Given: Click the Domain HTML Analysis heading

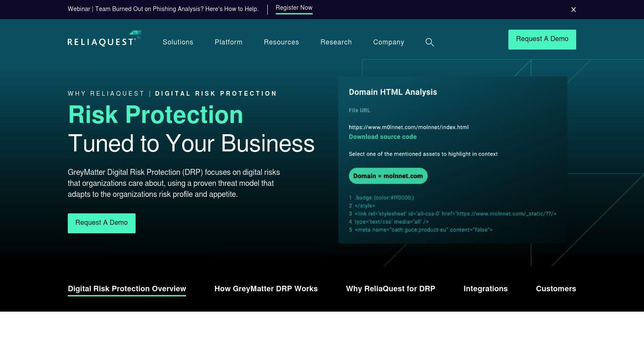Looking at the screenshot, I should point(393,92).
